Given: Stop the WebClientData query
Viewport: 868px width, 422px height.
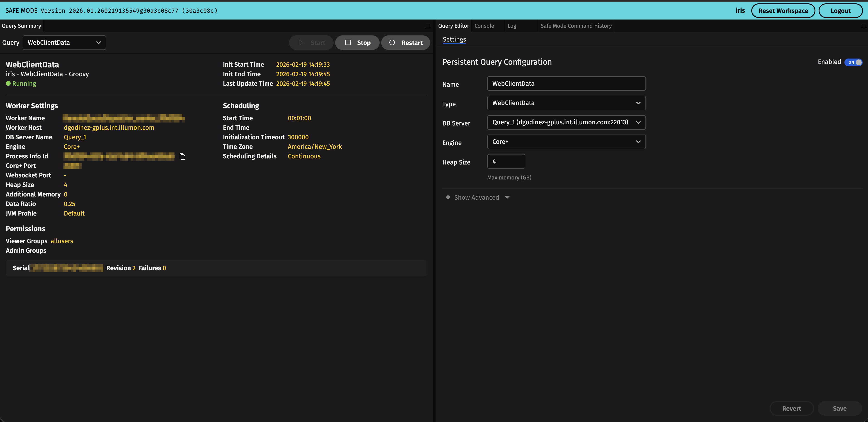Looking at the screenshot, I should pos(357,43).
